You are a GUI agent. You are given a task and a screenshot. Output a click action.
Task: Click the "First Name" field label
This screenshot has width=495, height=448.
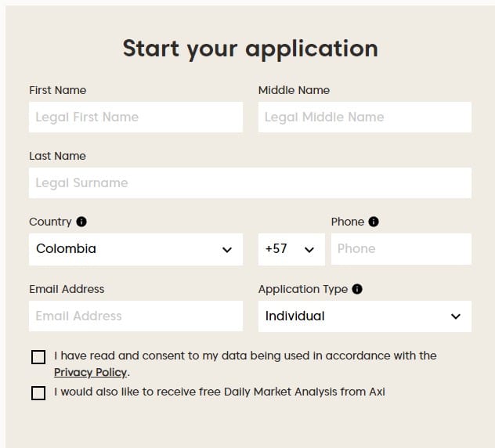tap(57, 90)
